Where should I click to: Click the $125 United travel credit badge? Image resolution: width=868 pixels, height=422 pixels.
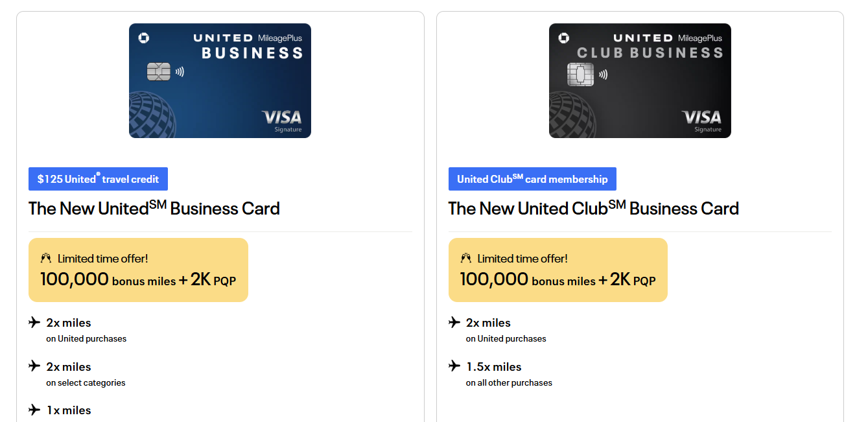click(98, 179)
